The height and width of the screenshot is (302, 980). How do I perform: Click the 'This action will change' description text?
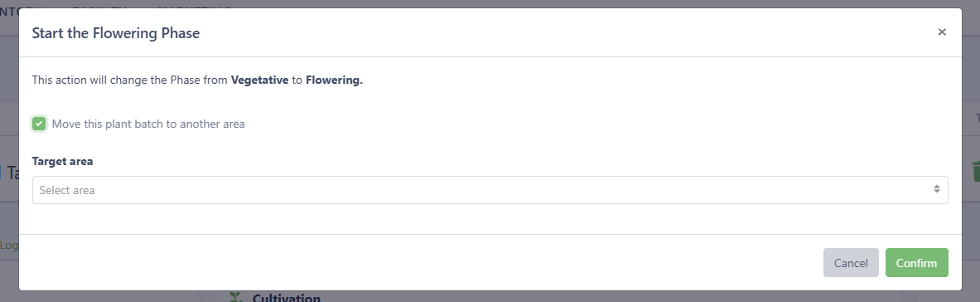tap(130, 80)
